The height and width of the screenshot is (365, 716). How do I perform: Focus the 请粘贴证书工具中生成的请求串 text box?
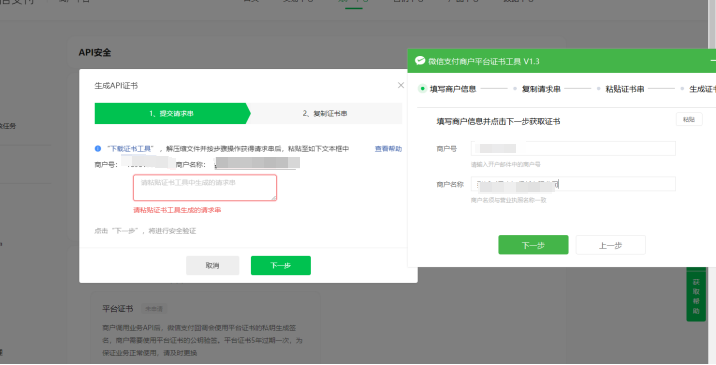click(x=205, y=187)
